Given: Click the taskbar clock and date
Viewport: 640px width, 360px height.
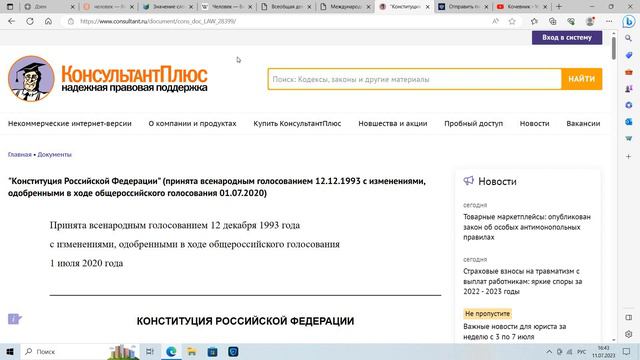Looking at the screenshot, I should pos(603,351).
